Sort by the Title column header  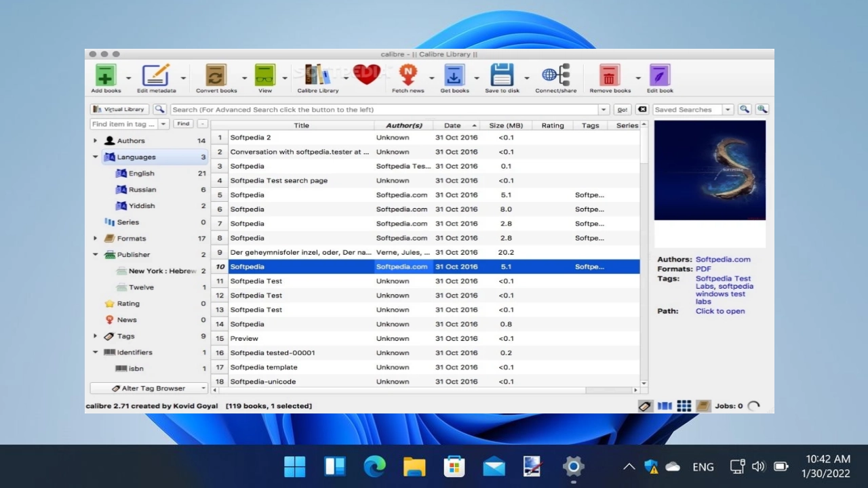click(301, 125)
